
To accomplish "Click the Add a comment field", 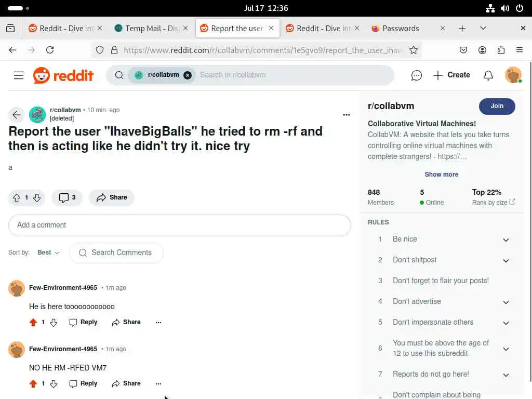I will click(179, 225).
